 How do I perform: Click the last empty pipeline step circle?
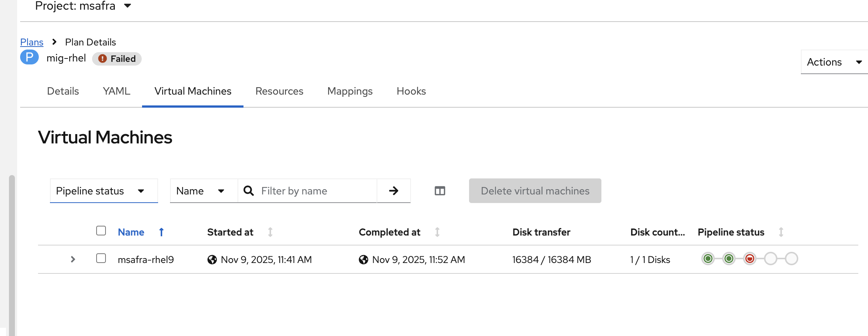(x=791, y=259)
